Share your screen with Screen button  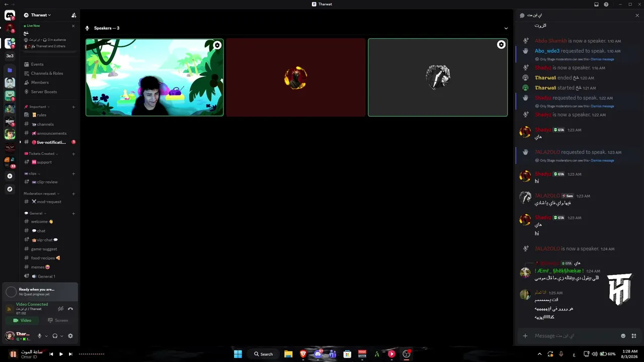58,320
